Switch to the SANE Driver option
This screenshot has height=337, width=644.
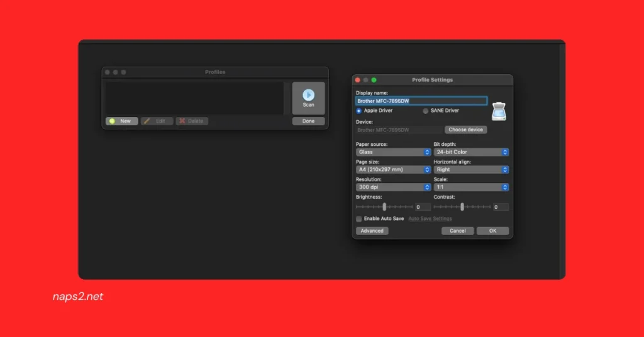pos(426,111)
